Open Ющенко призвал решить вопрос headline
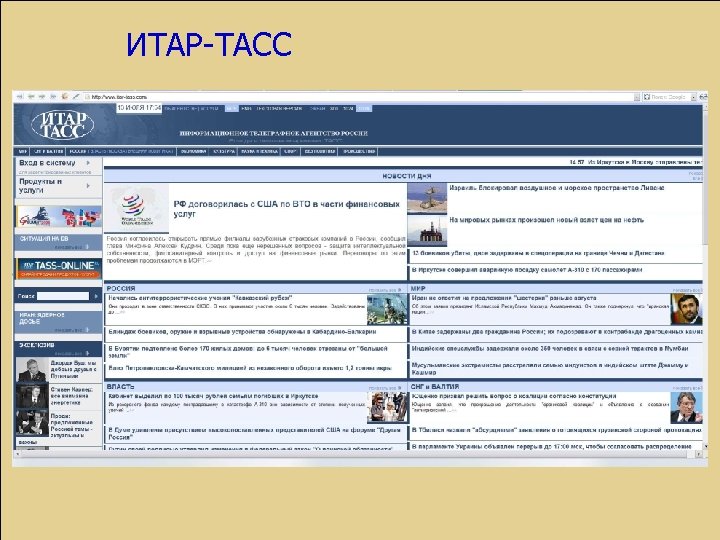The width and height of the screenshot is (720, 540). 514,396
